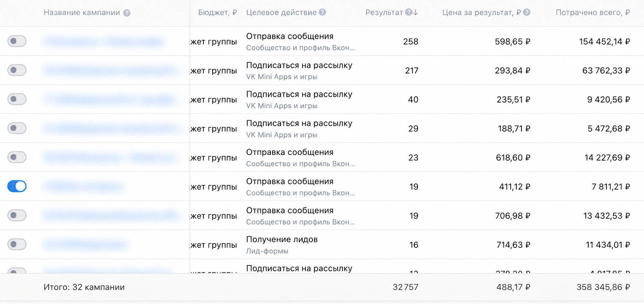Image resolution: width=644 pixels, height=304 pixels.
Task: Click the price value 706,98 ₽
Action: tap(513, 216)
